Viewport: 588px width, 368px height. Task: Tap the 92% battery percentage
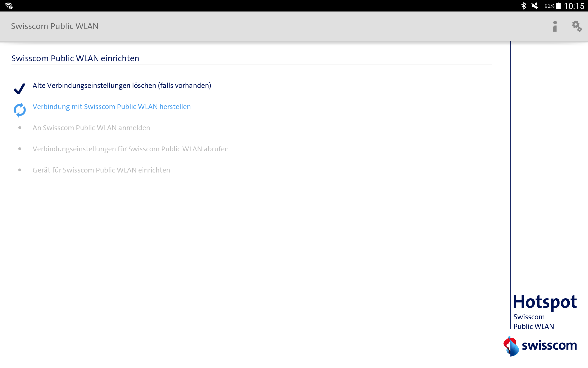[x=549, y=6]
